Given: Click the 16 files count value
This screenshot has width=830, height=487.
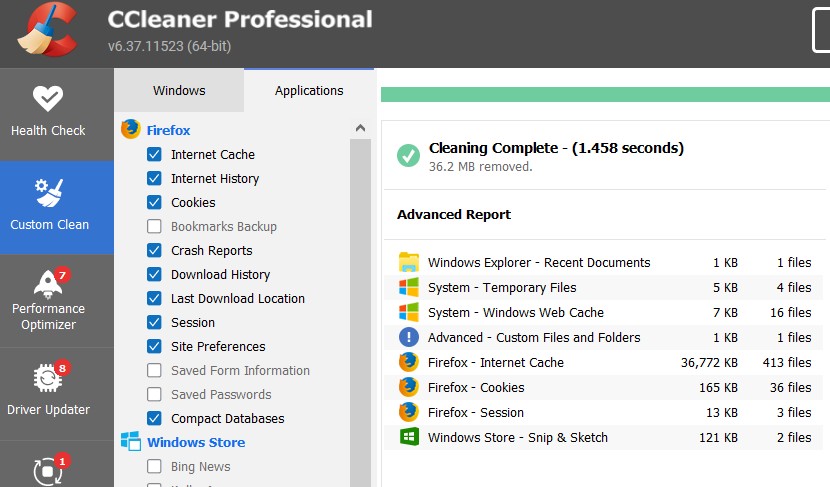Looking at the screenshot, I should 790,312.
